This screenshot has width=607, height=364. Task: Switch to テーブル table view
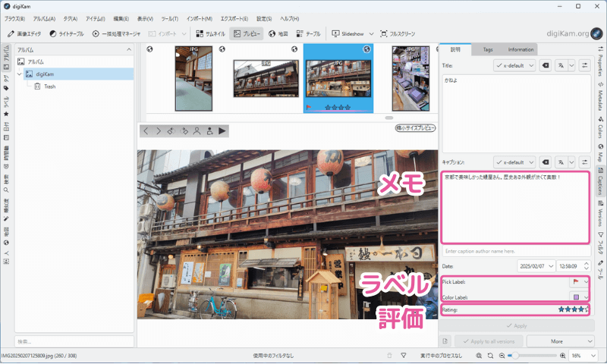click(x=309, y=34)
